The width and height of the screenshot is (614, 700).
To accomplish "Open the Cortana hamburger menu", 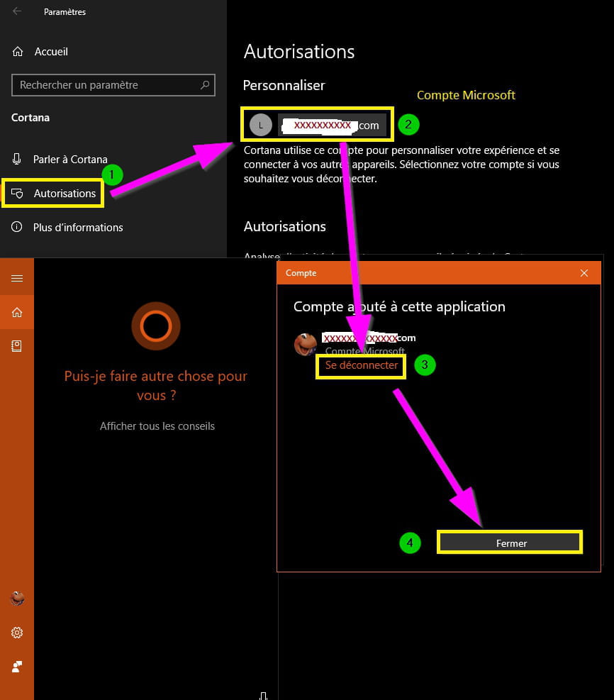I will point(17,278).
